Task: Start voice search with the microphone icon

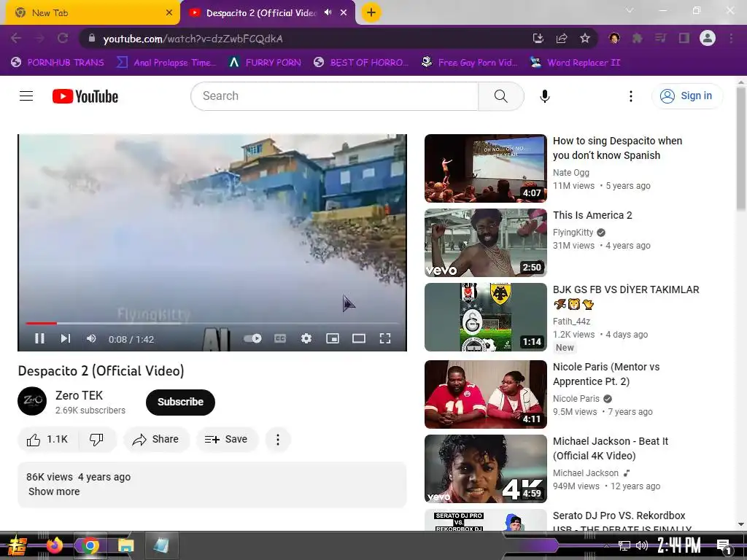Action: coord(544,96)
